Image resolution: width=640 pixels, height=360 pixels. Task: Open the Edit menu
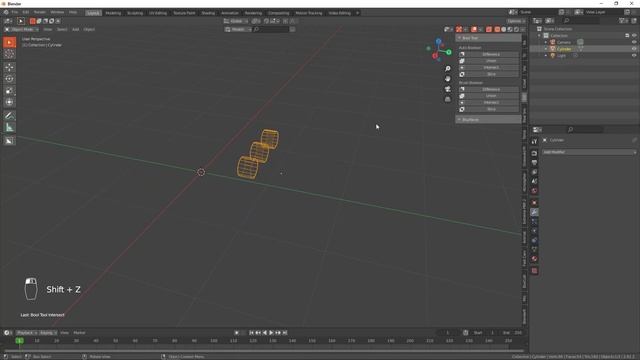click(x=26, y=13)
